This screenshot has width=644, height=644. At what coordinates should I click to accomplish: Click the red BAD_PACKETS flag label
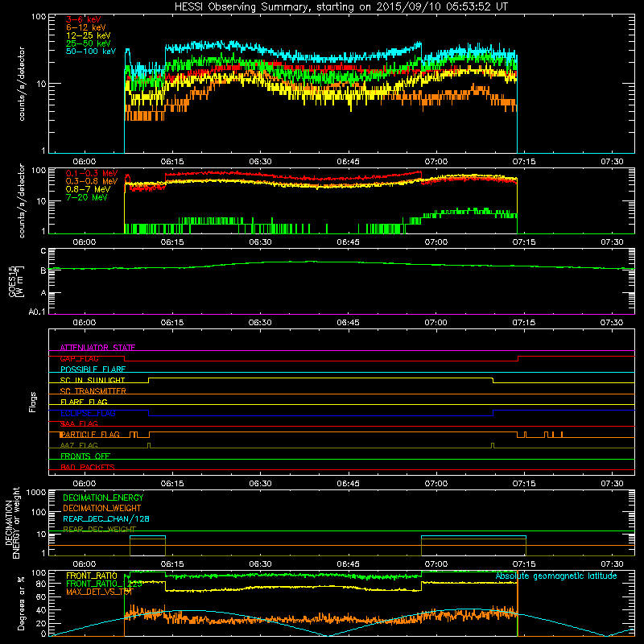88,467
